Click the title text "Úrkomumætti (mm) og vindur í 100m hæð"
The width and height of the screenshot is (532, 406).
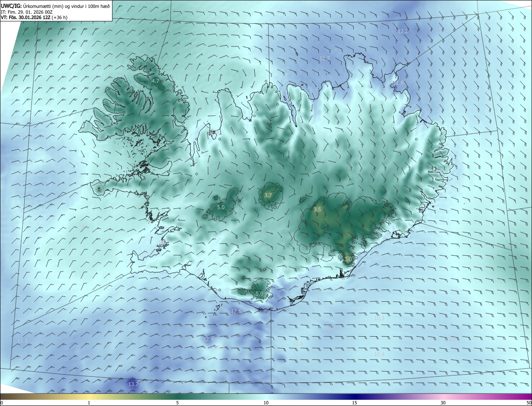coord(66,6)
